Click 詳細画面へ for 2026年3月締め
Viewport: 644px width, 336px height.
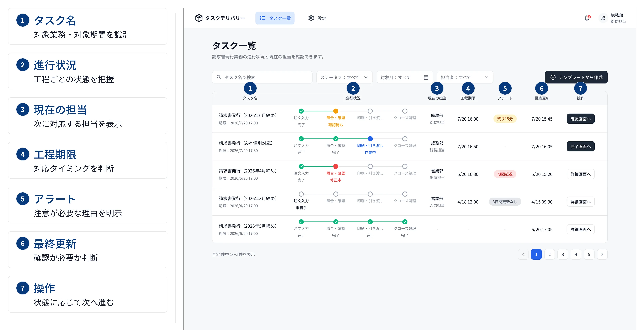pyautogui.click(x=580, y=202)
